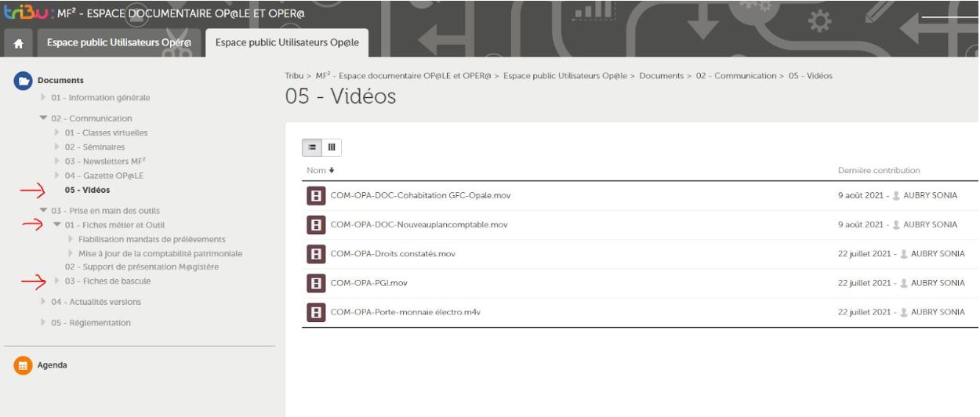Collapse 01 - Fiches métier et Outil arrow

click(57, 224)
